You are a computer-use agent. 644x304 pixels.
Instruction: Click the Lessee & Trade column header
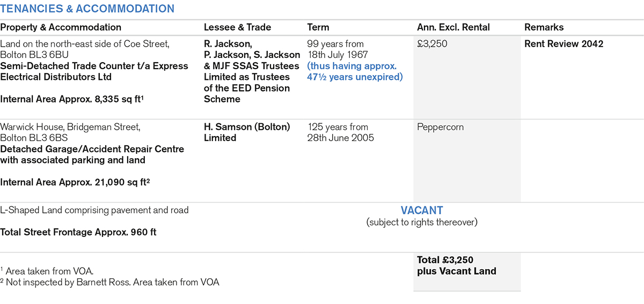[x=237, y=27]
